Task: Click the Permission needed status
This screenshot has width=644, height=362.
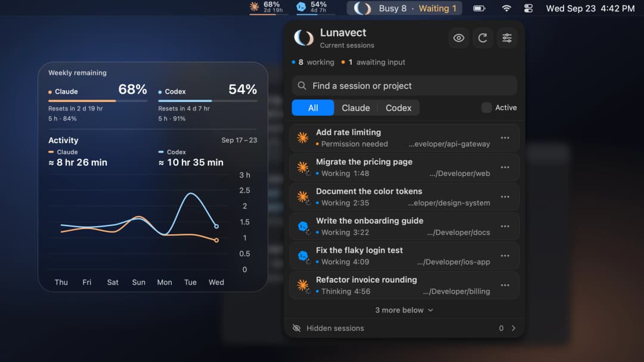Action: (354, 144)
